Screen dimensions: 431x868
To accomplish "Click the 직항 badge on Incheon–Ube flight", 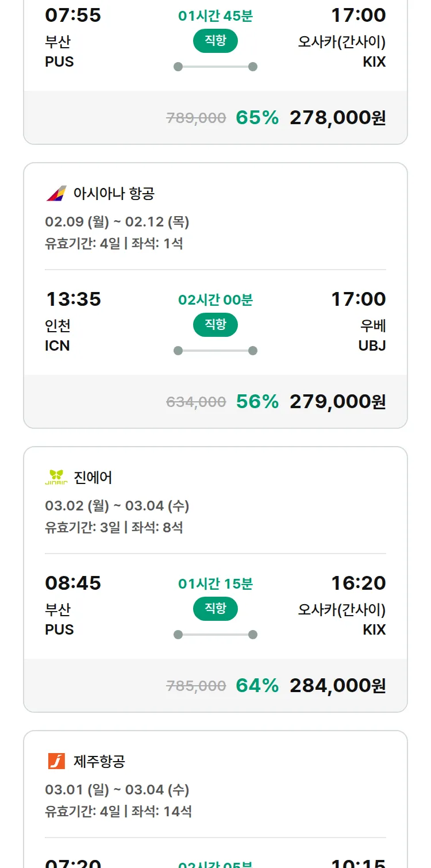I will [215, 325].
